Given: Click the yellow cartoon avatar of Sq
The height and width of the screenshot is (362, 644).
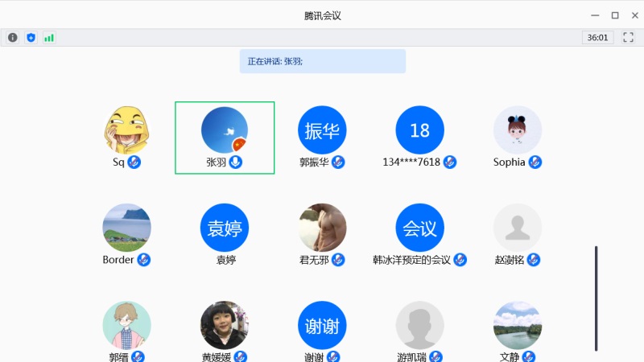Looking at the screenshot, I should click(126, 130).
